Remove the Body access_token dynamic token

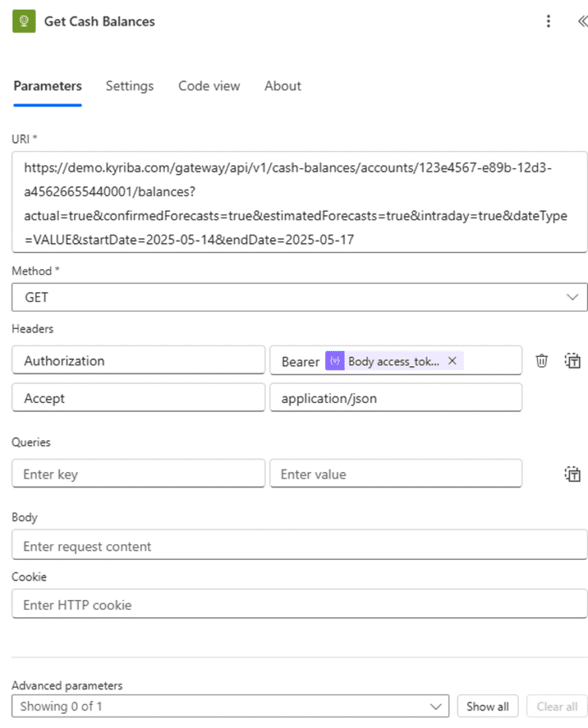pos(452,361)
